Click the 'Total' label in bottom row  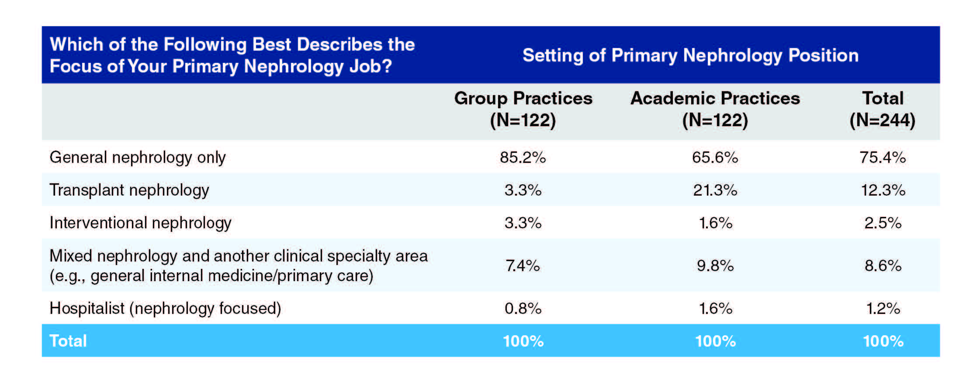(x=68, y=341)
